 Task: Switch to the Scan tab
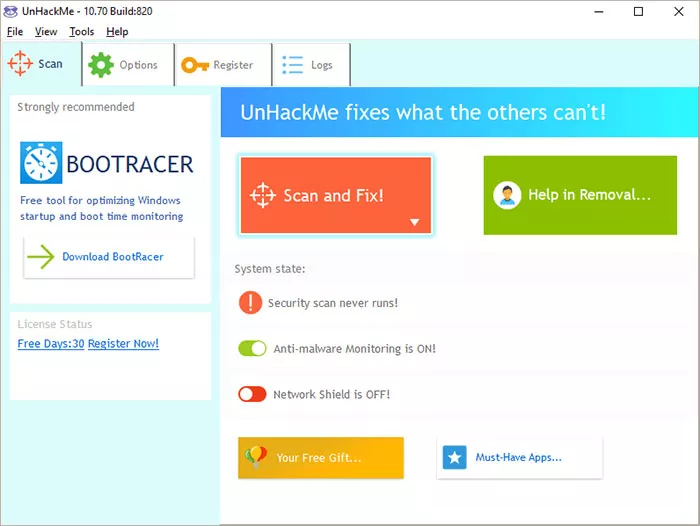coord(42,64)
